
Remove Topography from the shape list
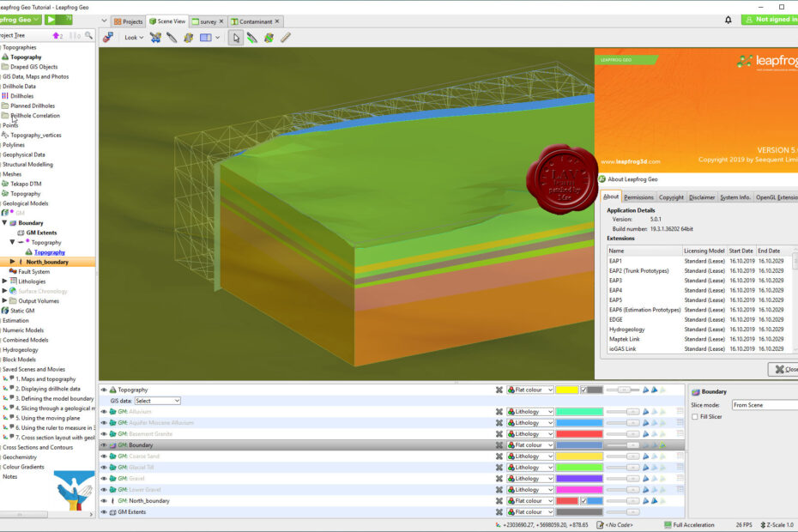499,390
